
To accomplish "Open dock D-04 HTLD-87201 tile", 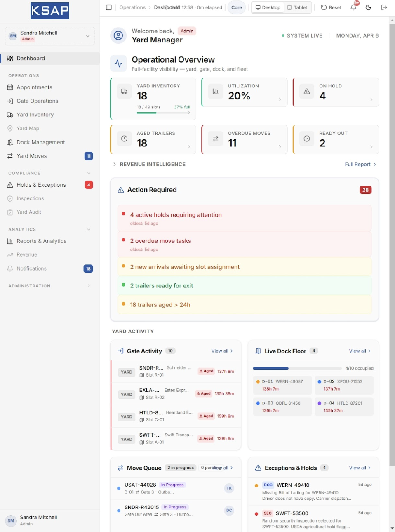I will coord(344,407).
